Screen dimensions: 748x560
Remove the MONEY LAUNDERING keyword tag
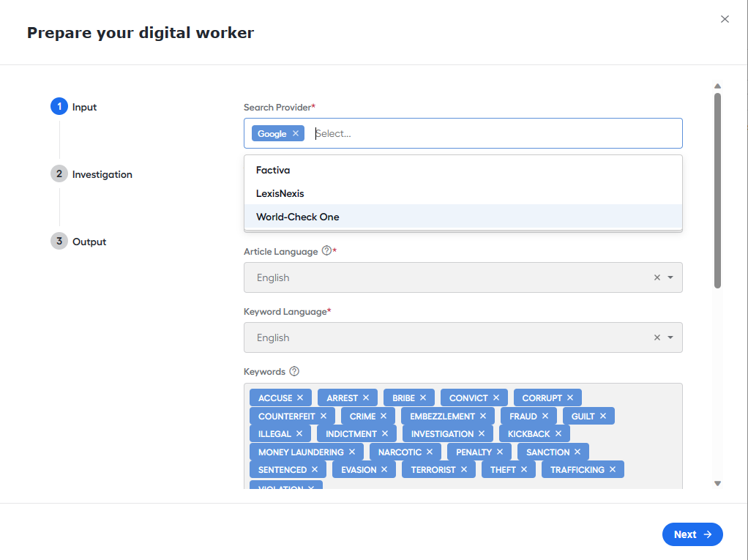coord(352,452)
